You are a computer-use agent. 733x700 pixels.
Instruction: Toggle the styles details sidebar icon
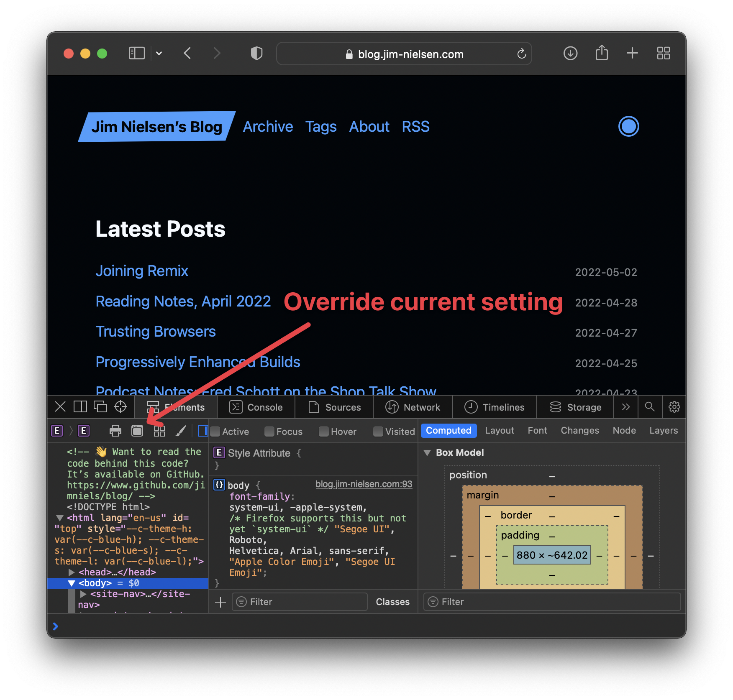(203, 431)
